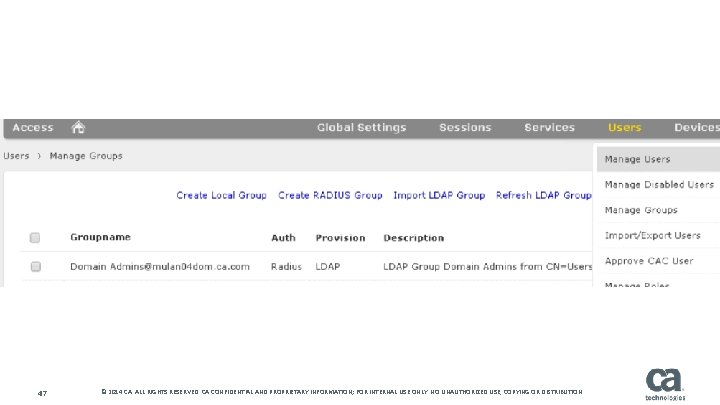720x405 pixels.
Task: Click the home icon in navigation bar
Action: click(x=78, y=127)
